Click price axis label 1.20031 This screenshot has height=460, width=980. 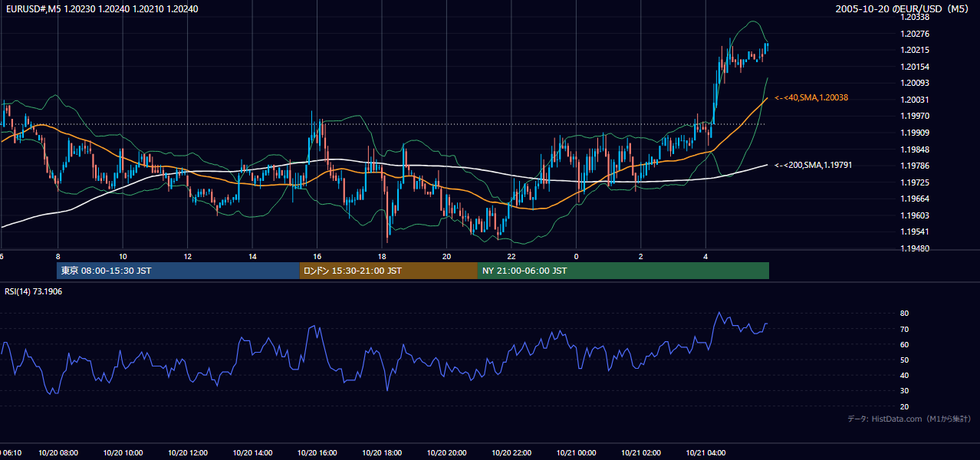[x=916, y=100]
